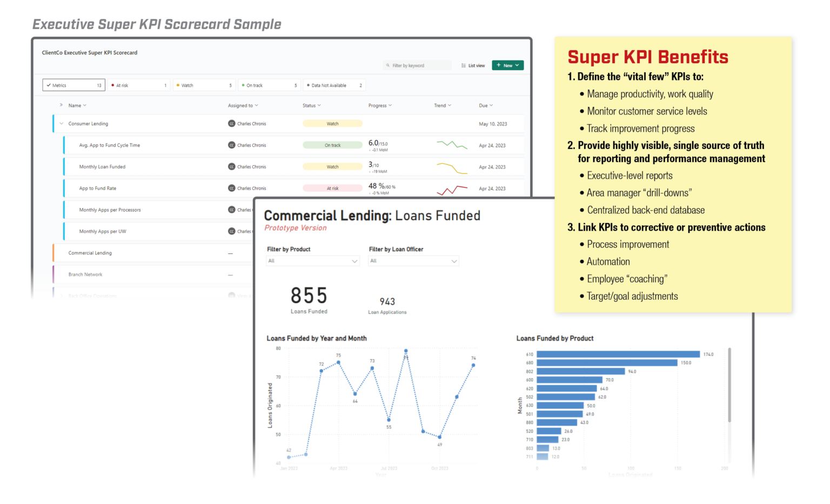Click the yellow Watch status dot
830x504 pixels.
click(x=178, y=85)
